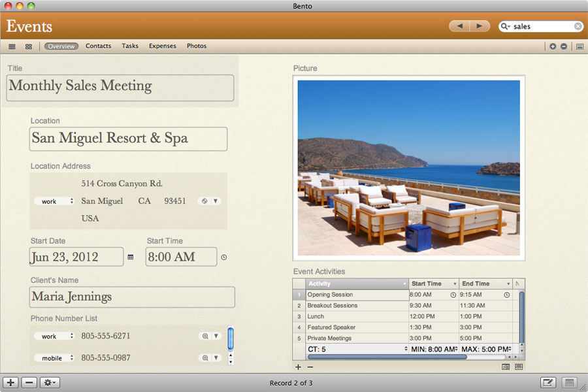This screenshot has height=392, width=588.
Task: Open the Expenses form tab
Action: tap(162, 46)
